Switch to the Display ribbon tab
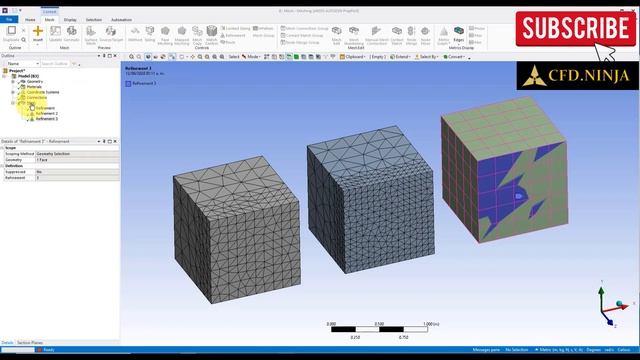Screen dimensions: 640x360 point(70,20)
